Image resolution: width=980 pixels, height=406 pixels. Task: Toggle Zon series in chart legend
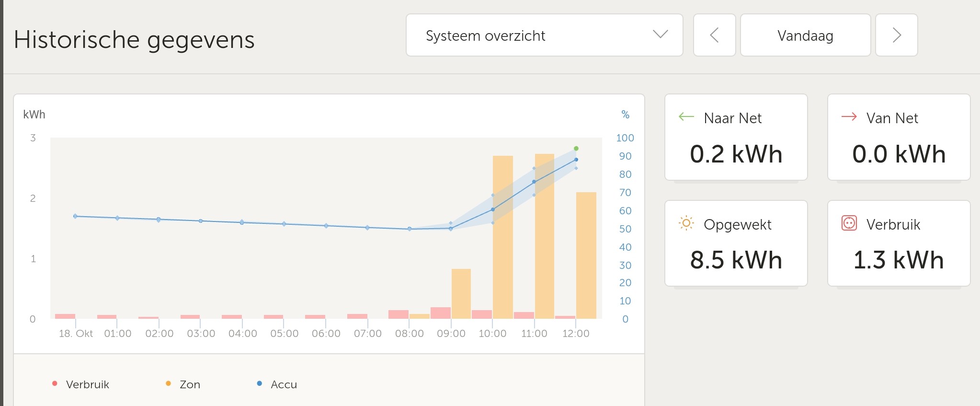189,384
